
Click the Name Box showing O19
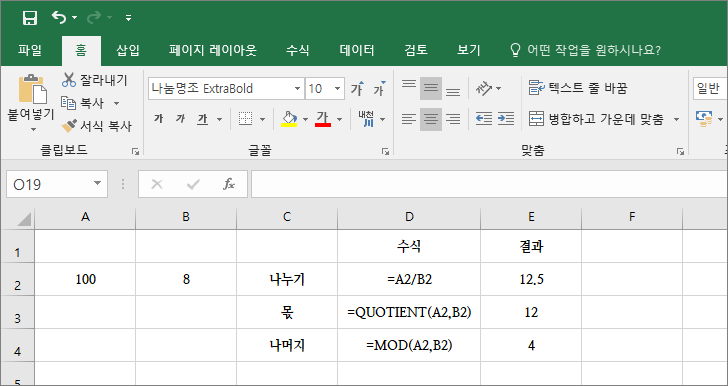(57, 185)
